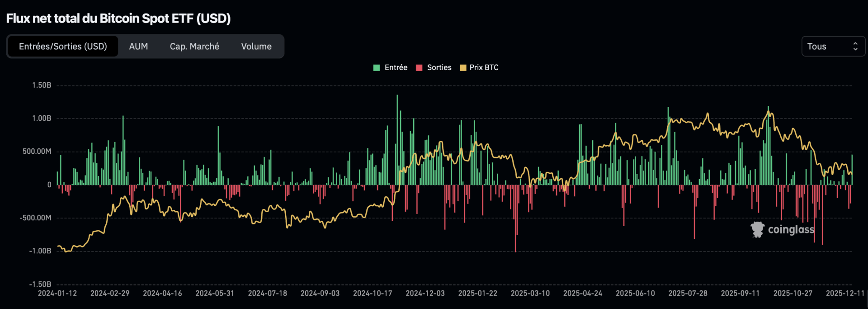Viewport: 868px width, 309px height.
Task: Click the 1.50B label on the y-axis
Action: [x=42, y=85]
